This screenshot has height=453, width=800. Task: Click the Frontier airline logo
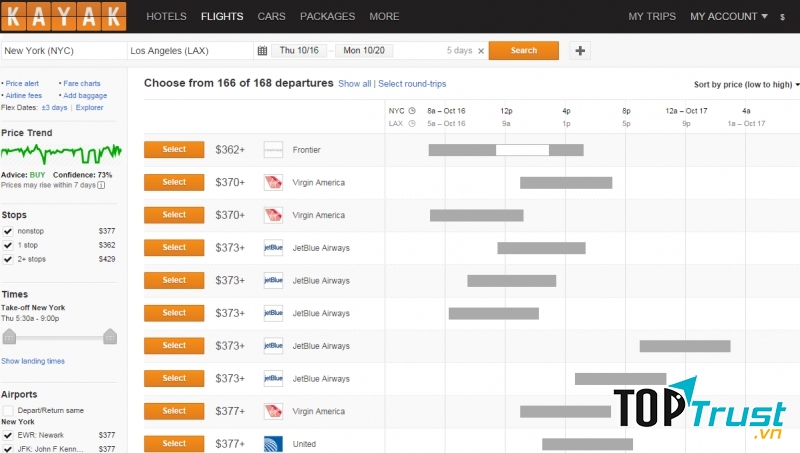point(273,150)
